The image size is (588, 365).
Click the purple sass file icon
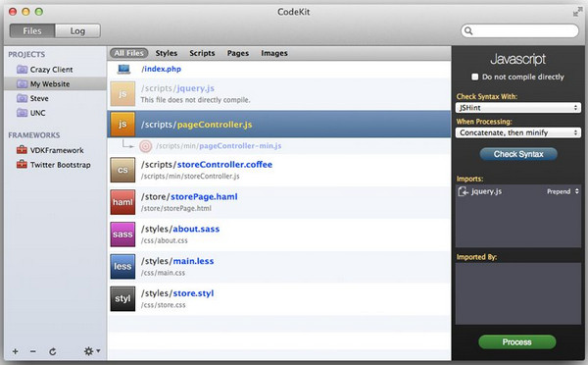coord(122,235)
